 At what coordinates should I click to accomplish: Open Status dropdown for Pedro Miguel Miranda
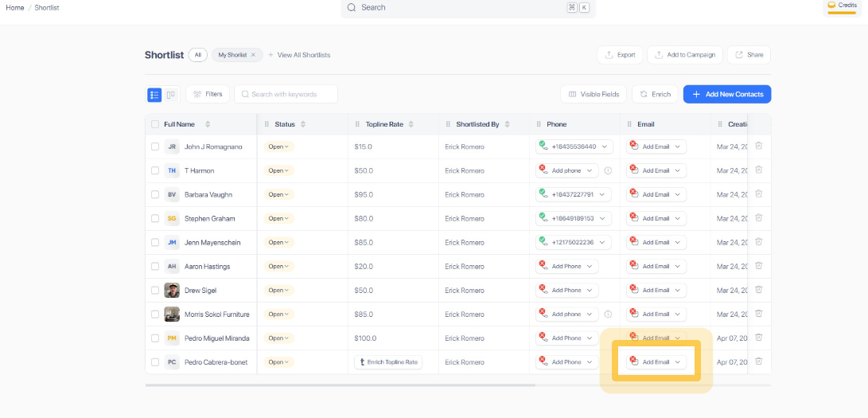(x=279, y=338)
